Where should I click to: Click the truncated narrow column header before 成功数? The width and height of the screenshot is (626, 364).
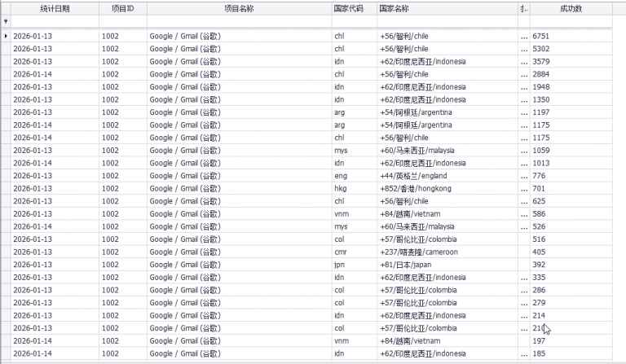(x=524, y=8)
